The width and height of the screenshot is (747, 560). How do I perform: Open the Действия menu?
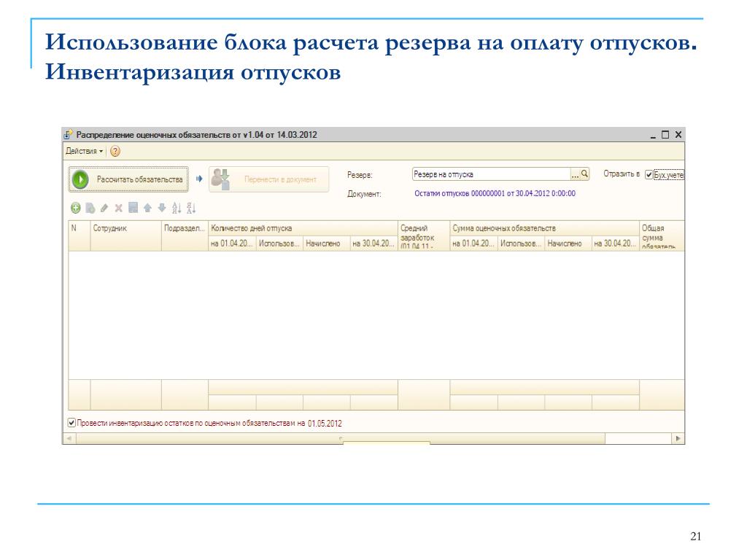coord(85,151)
